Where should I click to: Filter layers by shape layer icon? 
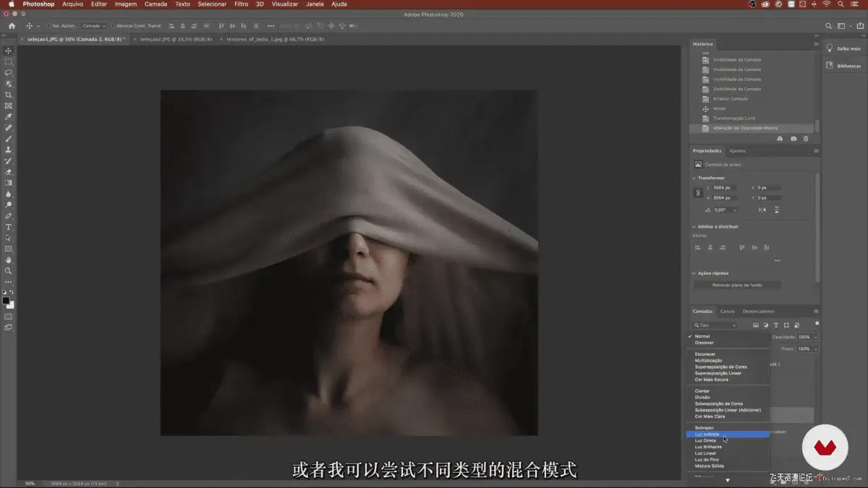tap(786, 325)
